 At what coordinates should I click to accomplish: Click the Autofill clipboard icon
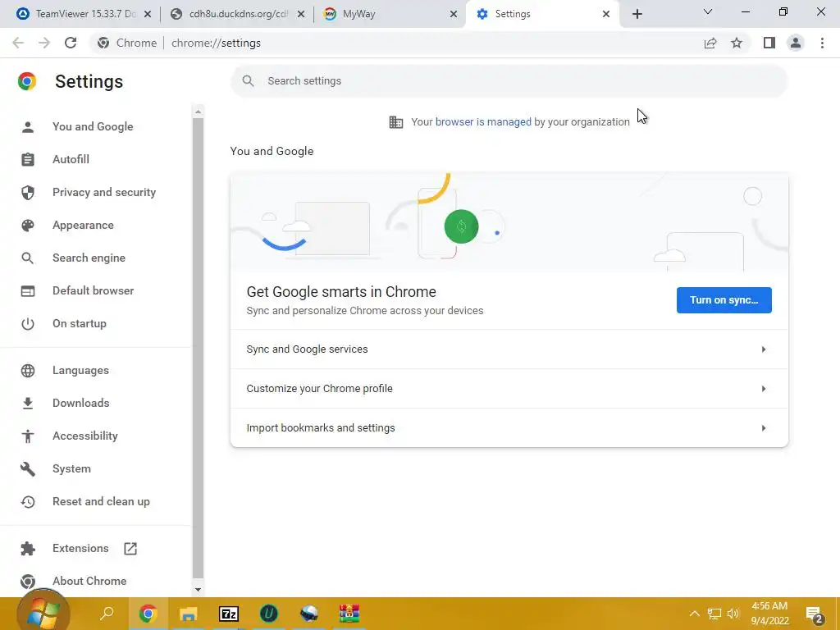point(27,160)
